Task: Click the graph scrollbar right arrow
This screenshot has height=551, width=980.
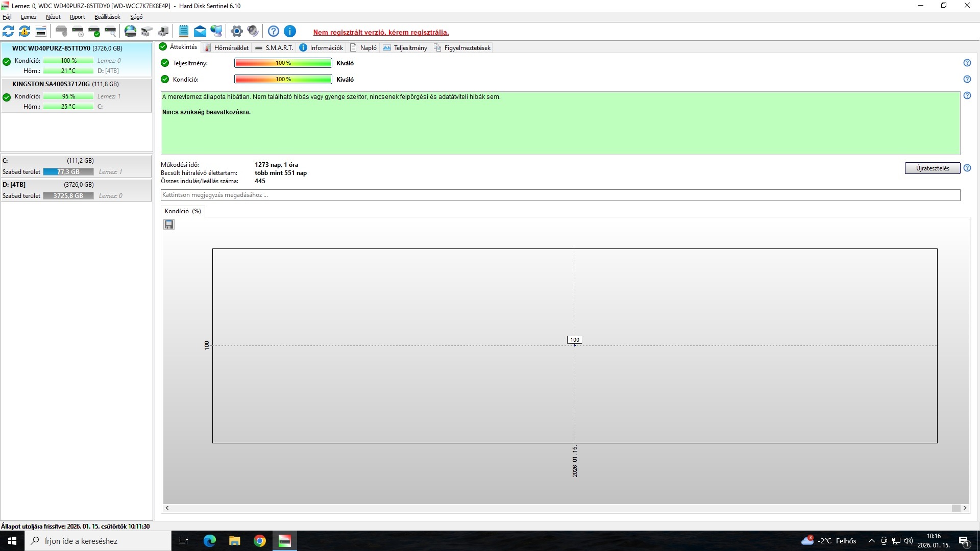Action: (965, 508)
